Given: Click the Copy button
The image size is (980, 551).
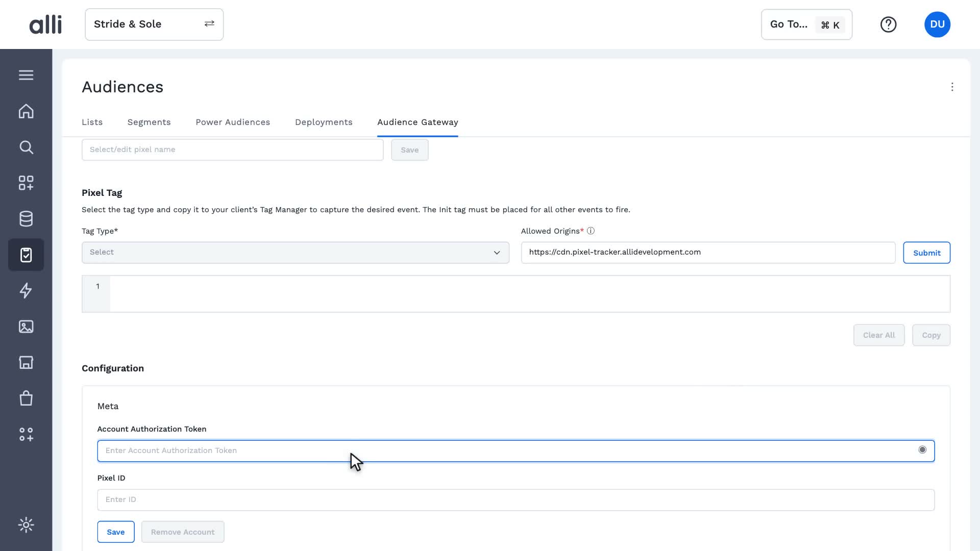Looking at the screenshot, I should coord(931,335).
